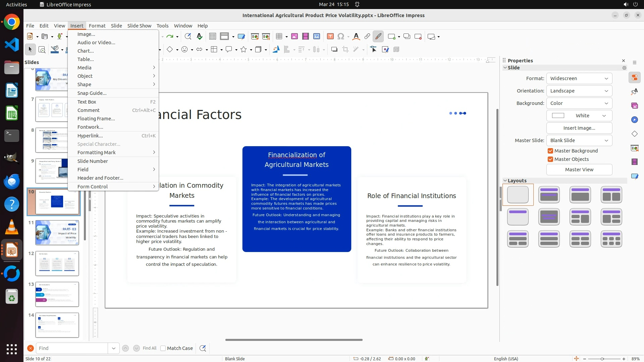644x362 pixels.
Task: Click the Insert Text Box icon
Action: 330,37
